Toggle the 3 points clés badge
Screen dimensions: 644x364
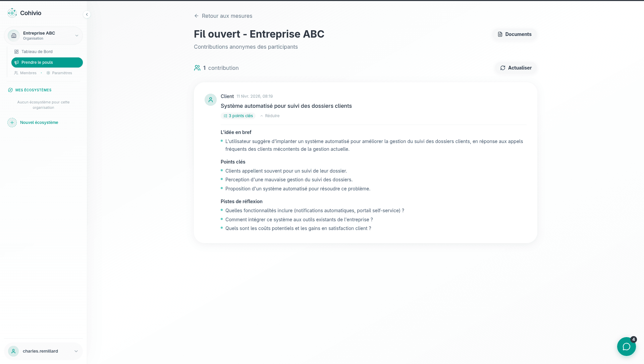238,116
